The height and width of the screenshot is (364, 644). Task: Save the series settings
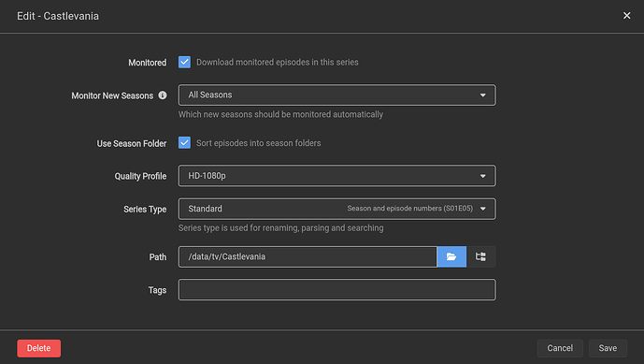(608, 348)
